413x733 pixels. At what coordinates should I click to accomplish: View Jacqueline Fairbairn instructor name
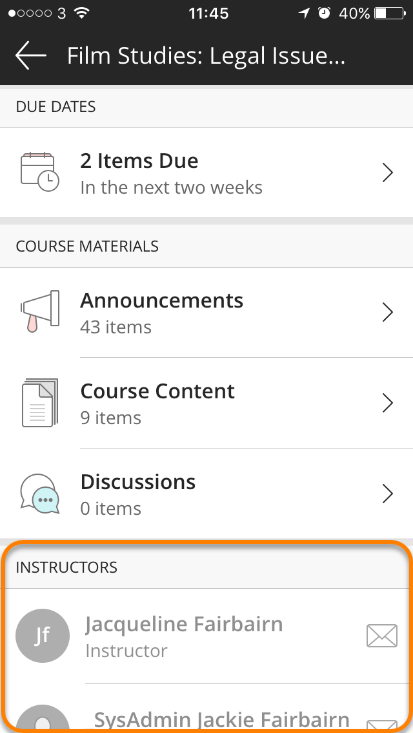click(x=184, y=625)
